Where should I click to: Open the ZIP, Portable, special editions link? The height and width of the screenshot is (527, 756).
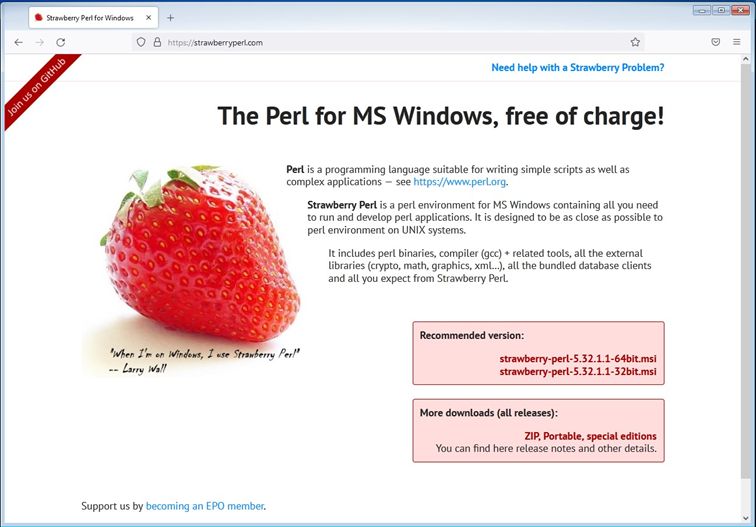[590, 436]
